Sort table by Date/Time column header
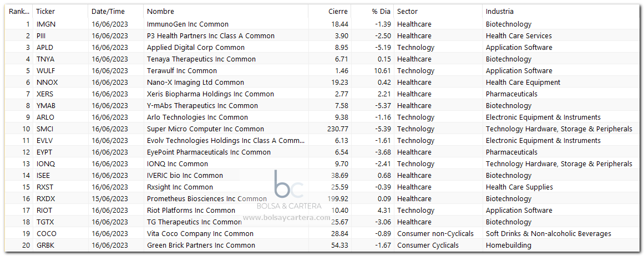 [116, 12]
